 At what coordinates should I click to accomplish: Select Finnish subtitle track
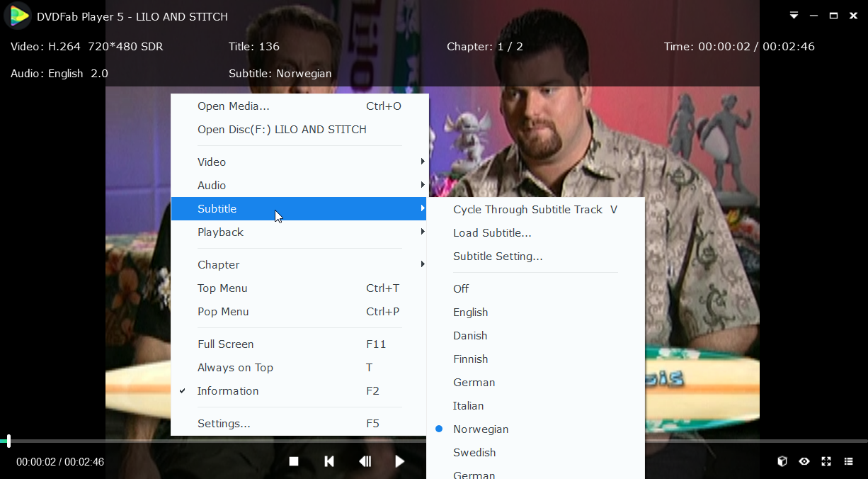[536, 359]
